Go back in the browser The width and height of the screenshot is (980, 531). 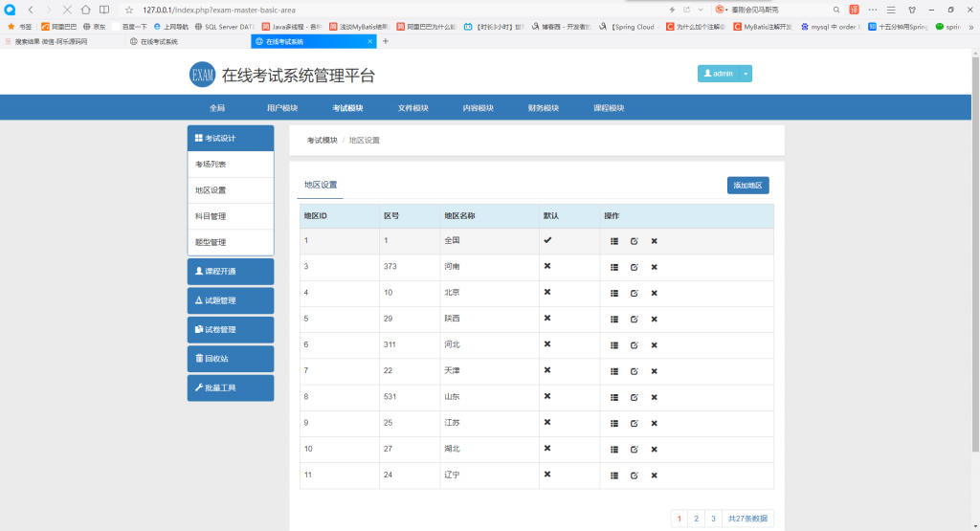pyautogui.click(x=31, y=10)
